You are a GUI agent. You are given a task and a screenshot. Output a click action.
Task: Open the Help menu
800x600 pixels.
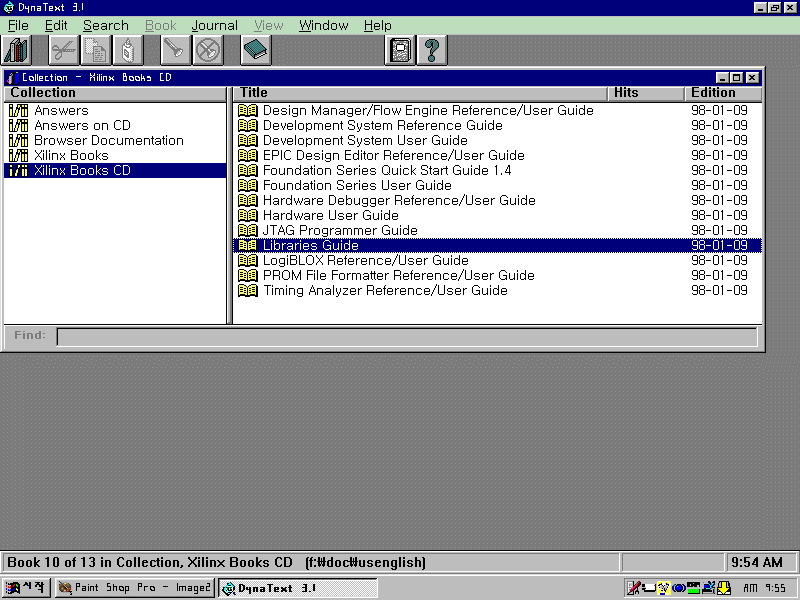click(378, 26)
